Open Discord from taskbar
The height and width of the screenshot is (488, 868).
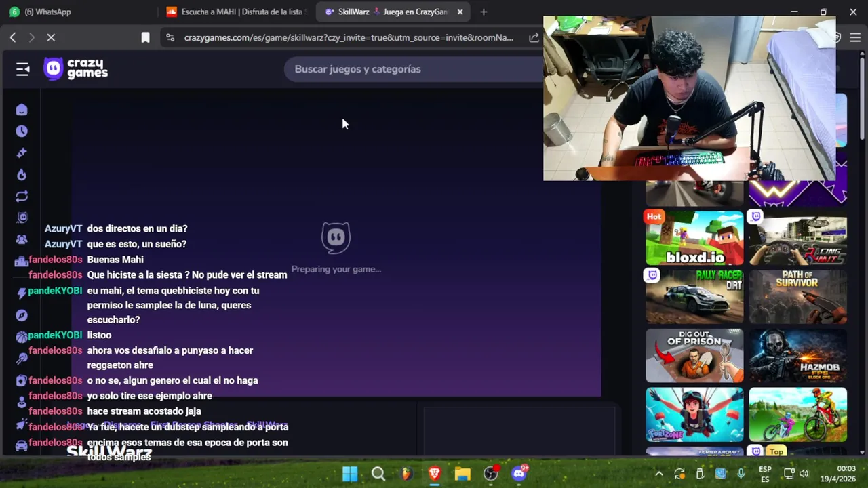click(x=519, y=474)
